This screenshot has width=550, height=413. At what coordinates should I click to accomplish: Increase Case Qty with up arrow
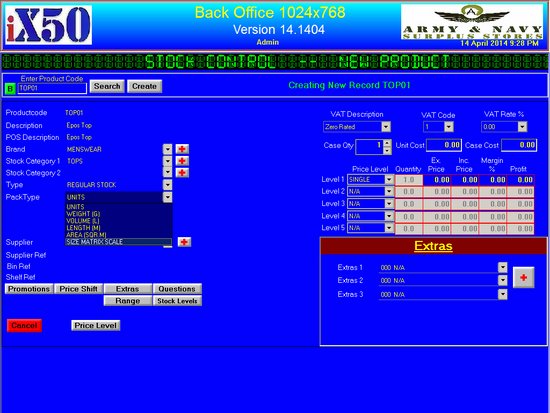pyautogui.click(x=387, y=143)
